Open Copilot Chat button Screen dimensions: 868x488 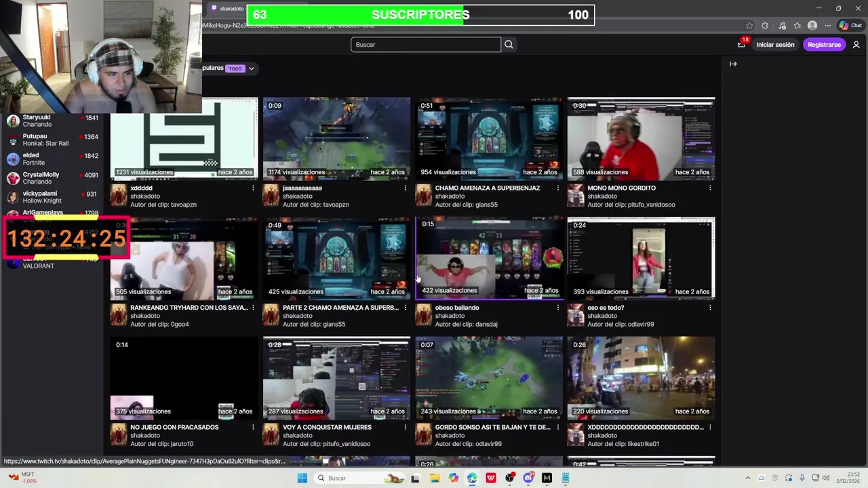[x=850, y=26]
